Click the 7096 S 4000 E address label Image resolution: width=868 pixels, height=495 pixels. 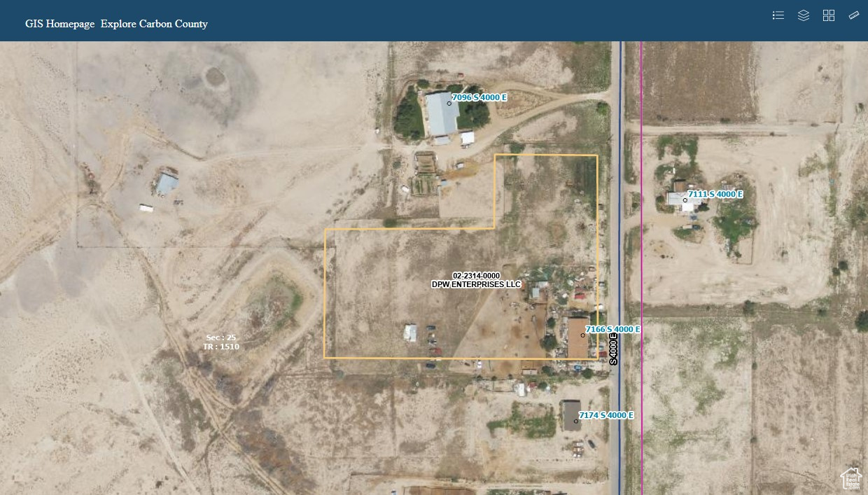tap(479, 97)
